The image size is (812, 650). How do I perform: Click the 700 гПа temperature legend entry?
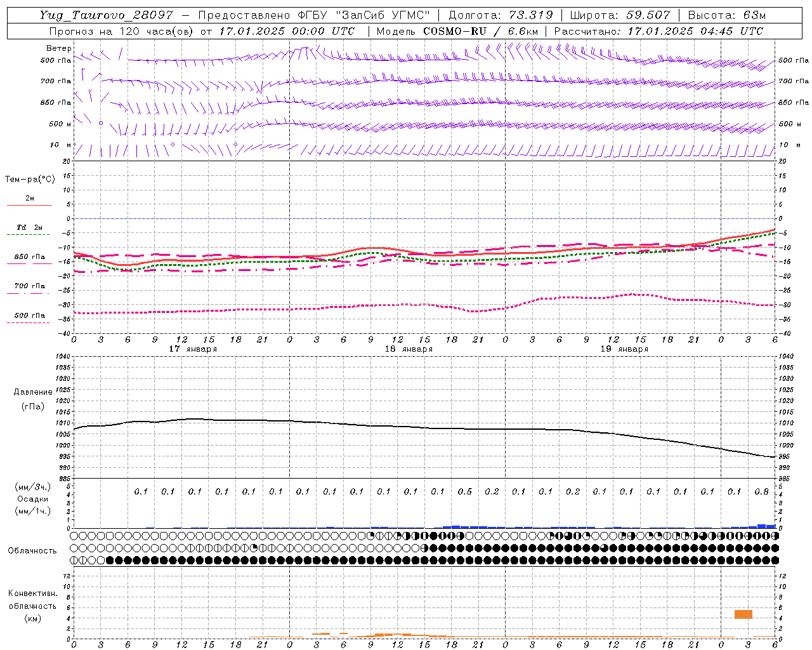29,286
